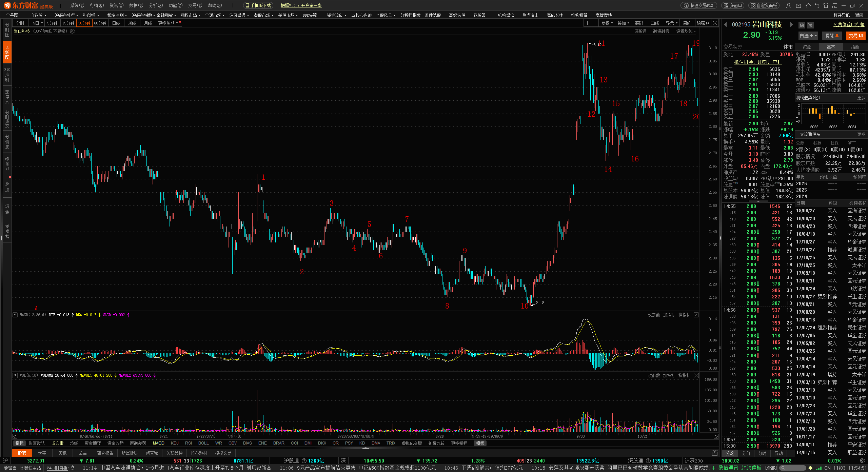Click the 港 badge icon
Viewport: 868px width, 472px height.
click(810, 25)
